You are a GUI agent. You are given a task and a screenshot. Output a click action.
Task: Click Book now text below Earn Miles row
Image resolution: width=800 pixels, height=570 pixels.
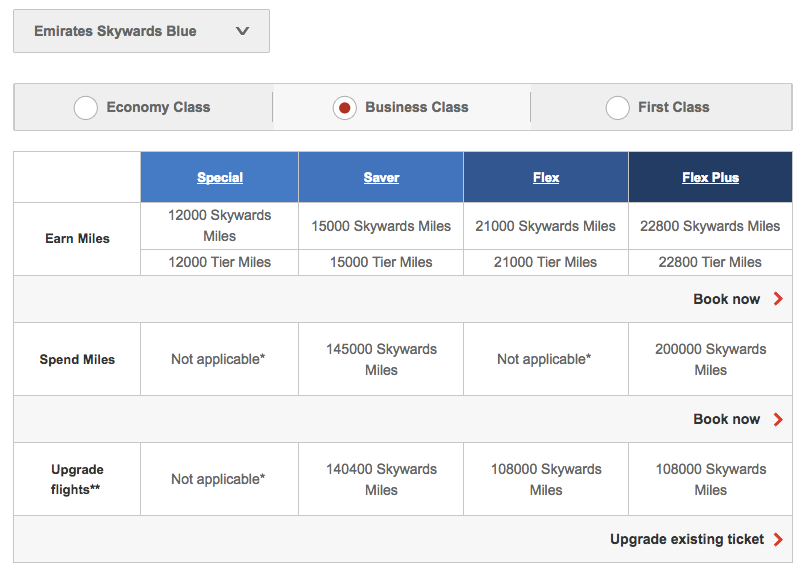tap(726, 299)
